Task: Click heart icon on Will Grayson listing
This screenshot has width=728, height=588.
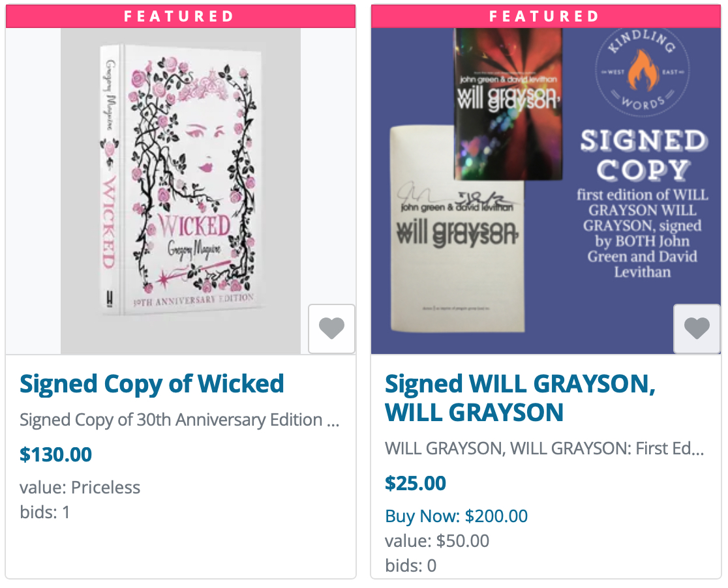Action: [x=697, y=329]
